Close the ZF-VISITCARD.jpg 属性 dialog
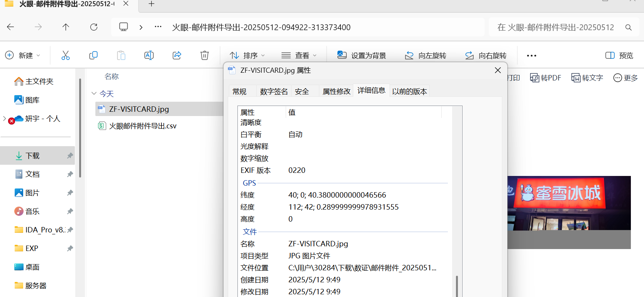The width and height of the screenshot is (644, 297). pyautogui.click(x=498, y=70)
